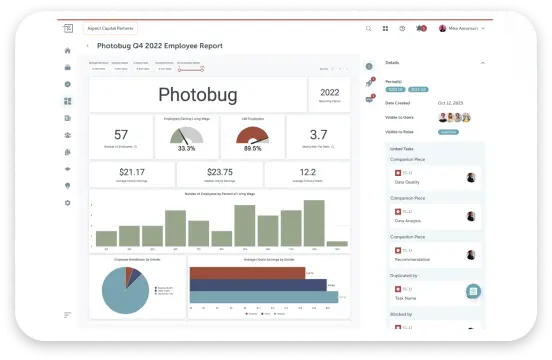Open the Data Analysis linked task
Image resolution: width=552 pixels, height=360 pixels.
(435, 216)
